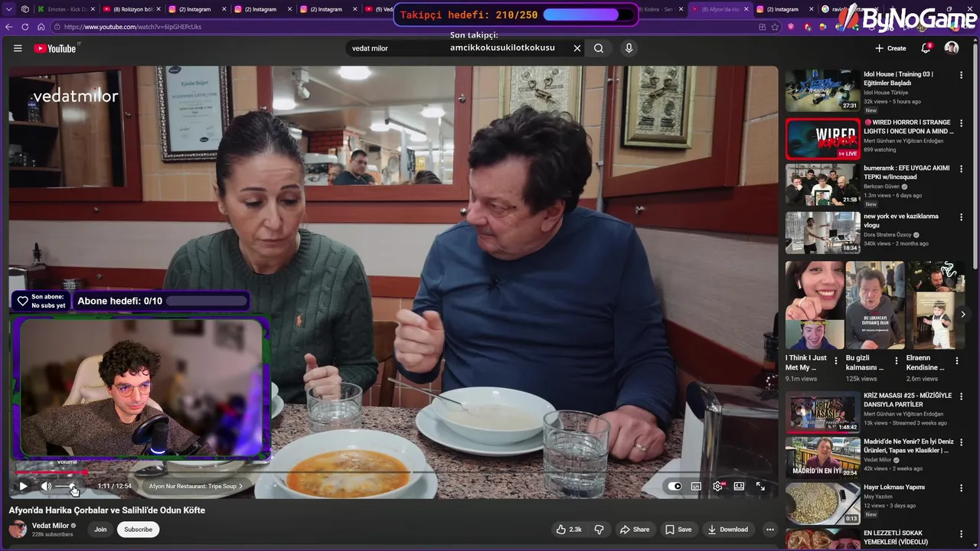Subscribe to Vedat Milor
This screenshot has height=551, width=980.
(138, 530)
